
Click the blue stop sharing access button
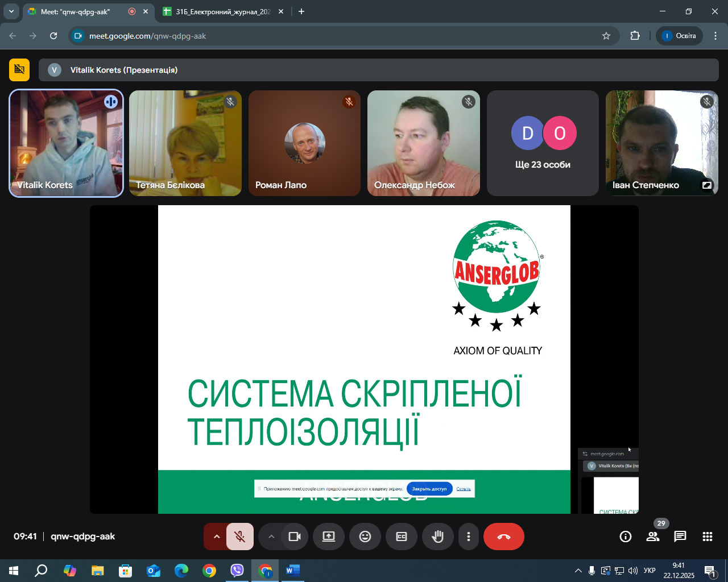[429, 489]
